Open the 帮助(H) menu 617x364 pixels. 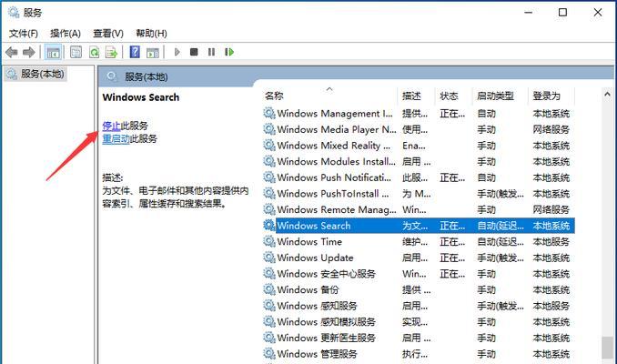[x=151, y=34]
